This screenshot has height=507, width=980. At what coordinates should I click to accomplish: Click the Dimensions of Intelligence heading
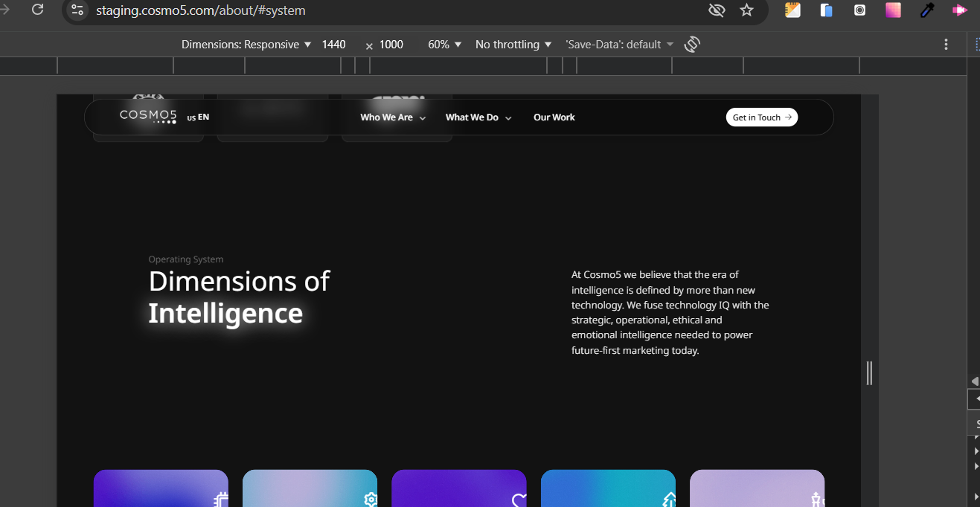tap(239, 297)
